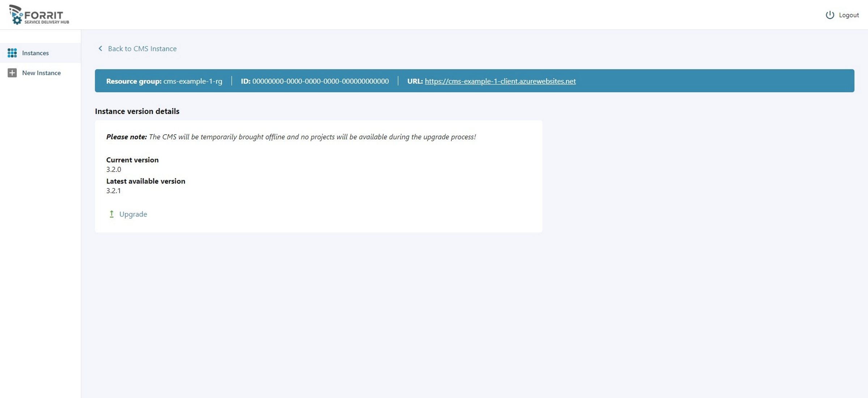Start the upgrade with Upgrade button

point(133,214)
